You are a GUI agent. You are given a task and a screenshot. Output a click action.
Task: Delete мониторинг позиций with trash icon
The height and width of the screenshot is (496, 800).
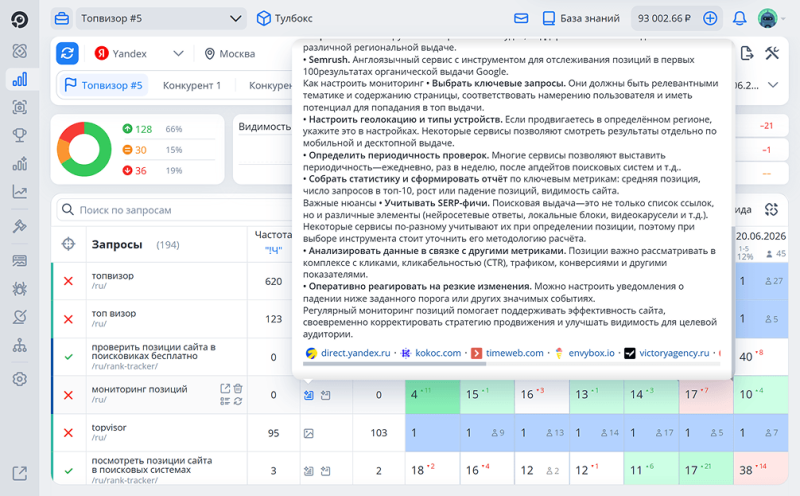click(238, 388)
